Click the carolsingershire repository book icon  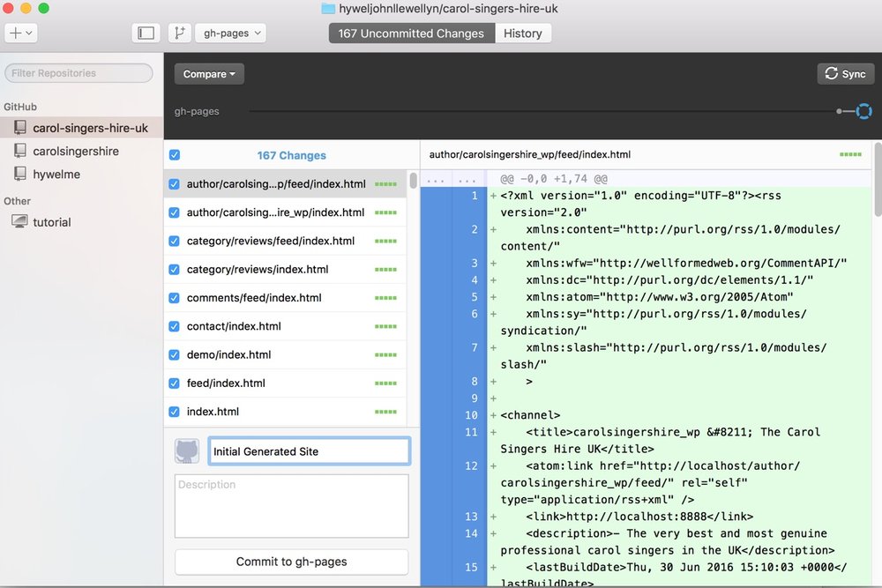[20, 151]
